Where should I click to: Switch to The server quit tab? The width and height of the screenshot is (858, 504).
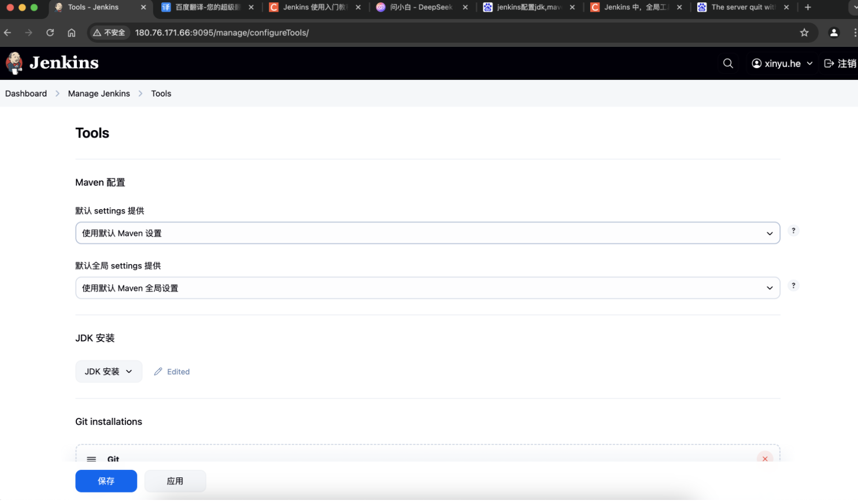click(x=743, y=8)
